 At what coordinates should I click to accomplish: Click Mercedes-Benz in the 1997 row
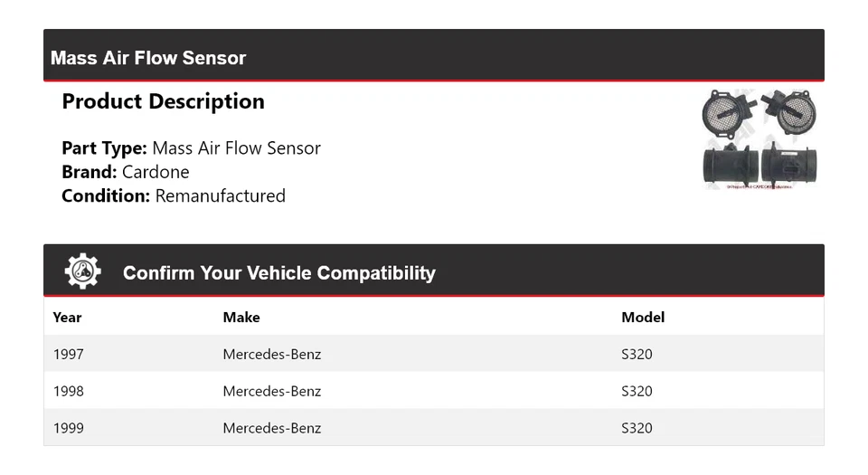[x=272, y=354]
